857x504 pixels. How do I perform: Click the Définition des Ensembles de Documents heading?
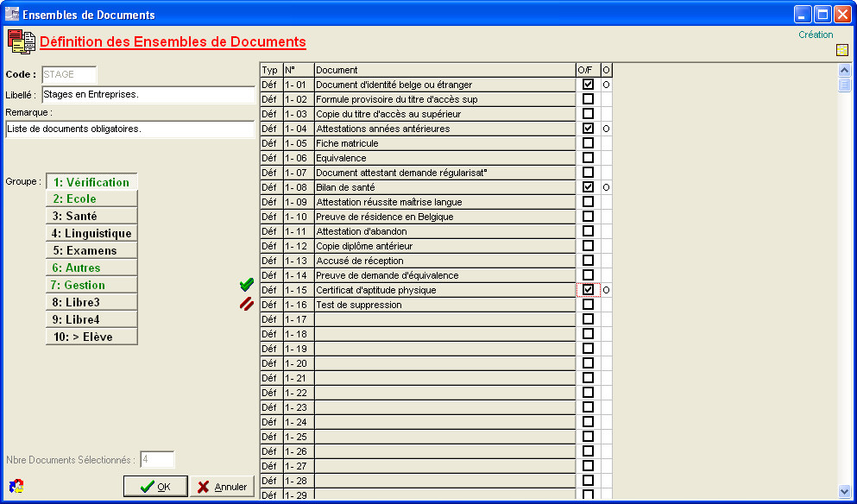point(173,42)
